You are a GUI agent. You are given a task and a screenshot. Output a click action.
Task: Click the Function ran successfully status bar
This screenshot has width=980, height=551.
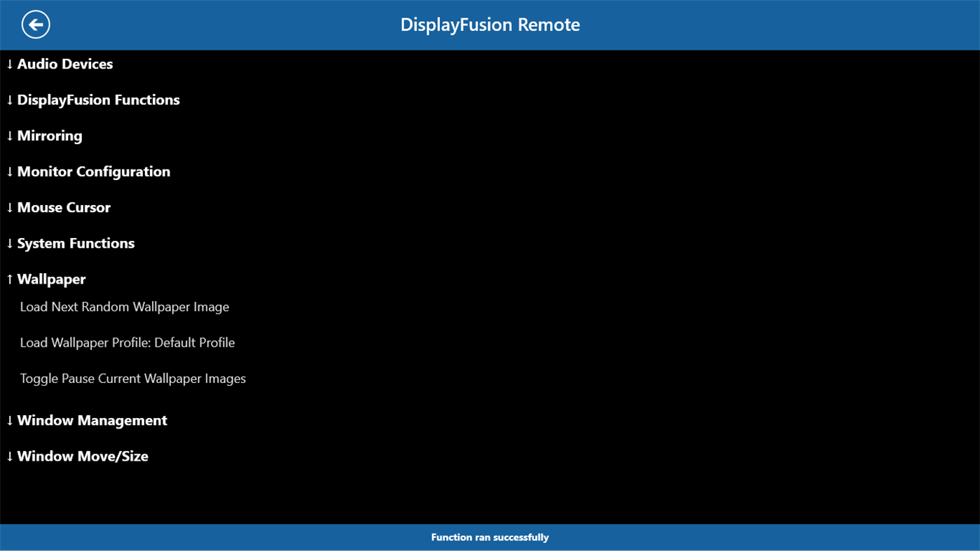[490, 537]
